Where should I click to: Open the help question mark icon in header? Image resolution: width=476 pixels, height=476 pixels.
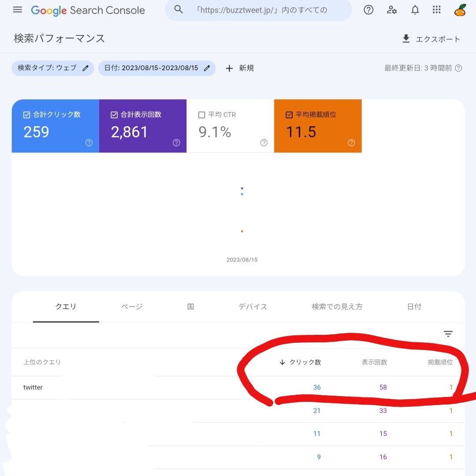368,10
